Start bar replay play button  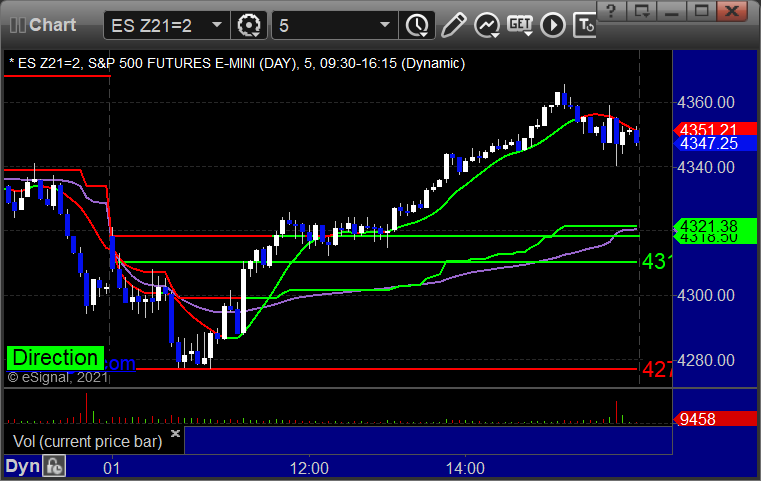tap(553, 25)
